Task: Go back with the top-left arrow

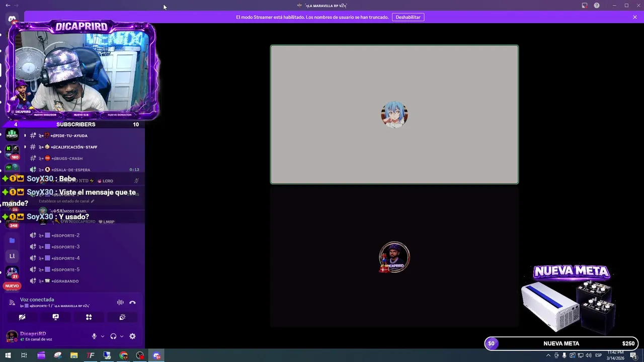Action: click(x=8, y=6)
